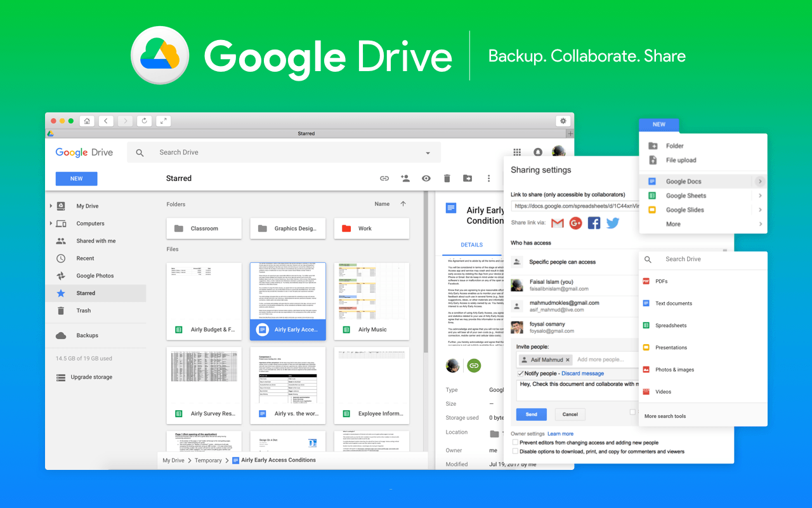
Task: Check Prevent editors from changing access
Action: pos(516,443)
